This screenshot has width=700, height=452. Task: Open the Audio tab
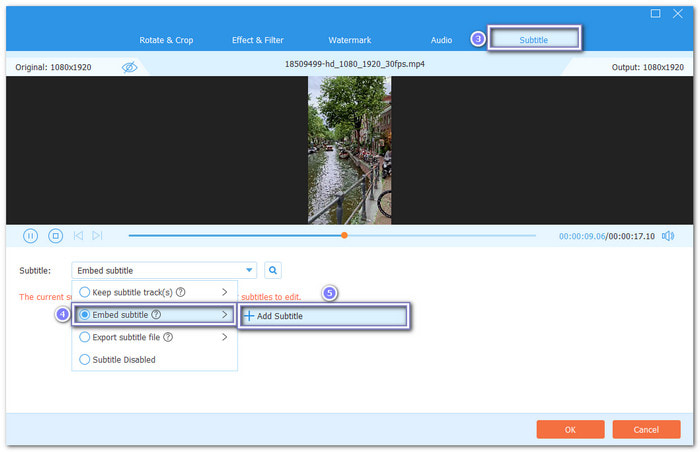(x=441, y=40)
